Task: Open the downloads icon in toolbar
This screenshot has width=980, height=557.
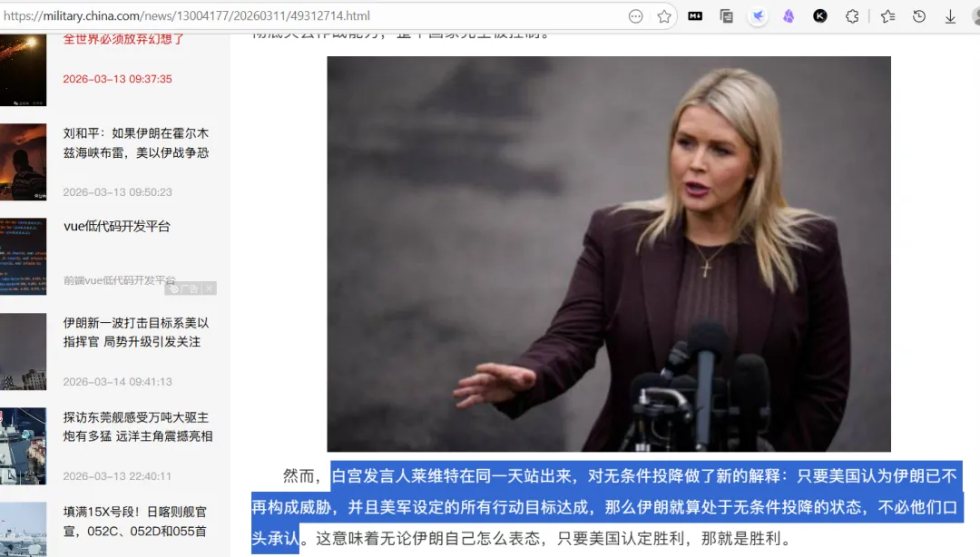Action: coord(950,15)
